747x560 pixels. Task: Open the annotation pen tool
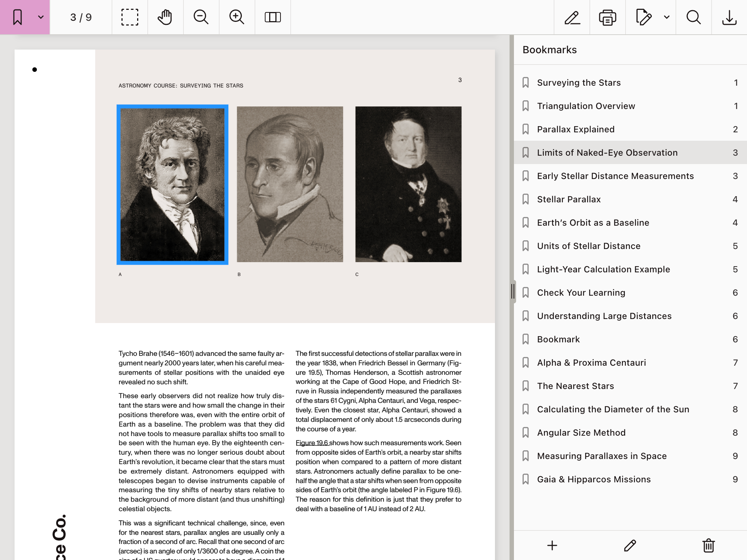click(571, 17)
